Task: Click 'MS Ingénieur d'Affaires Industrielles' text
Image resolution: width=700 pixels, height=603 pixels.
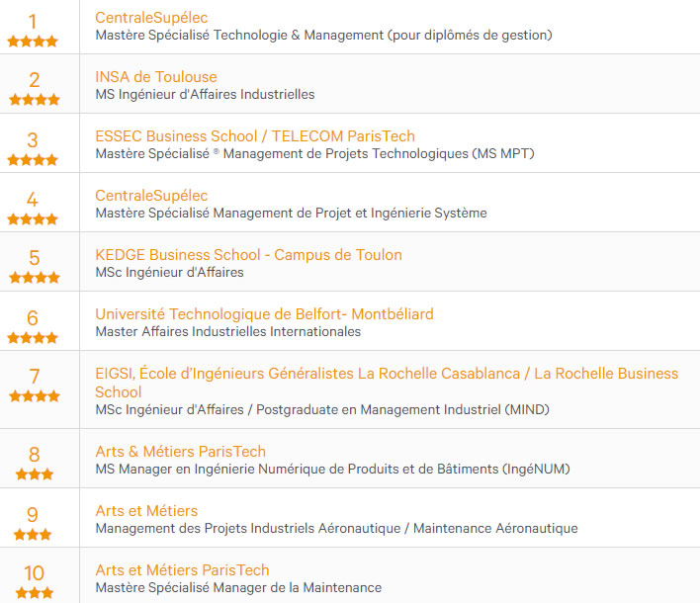Action: (205, 95)
